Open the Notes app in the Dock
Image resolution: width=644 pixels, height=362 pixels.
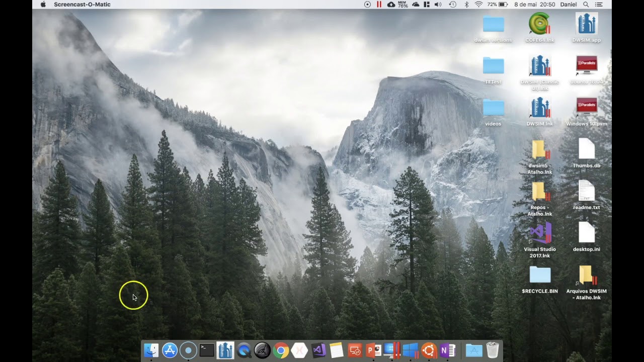pyautogui.click(x=337, y=350)
